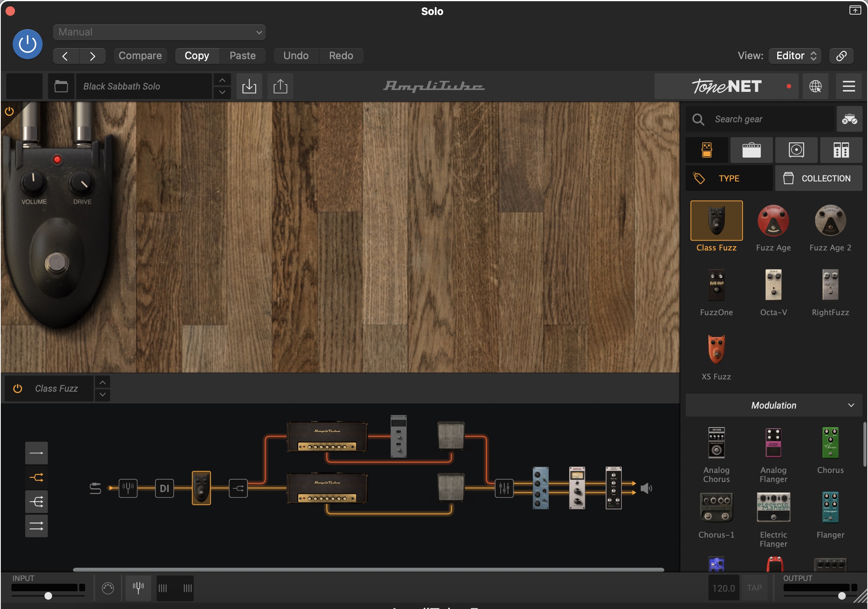The height and width of the screenshot is (609, 868).
Task: Select the Cabinets gear tab
Action: pyautogui.click(x=796, y=150)
